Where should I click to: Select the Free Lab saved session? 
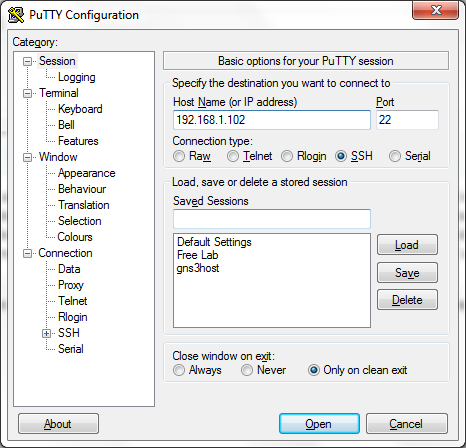click(x=198, y=255)
